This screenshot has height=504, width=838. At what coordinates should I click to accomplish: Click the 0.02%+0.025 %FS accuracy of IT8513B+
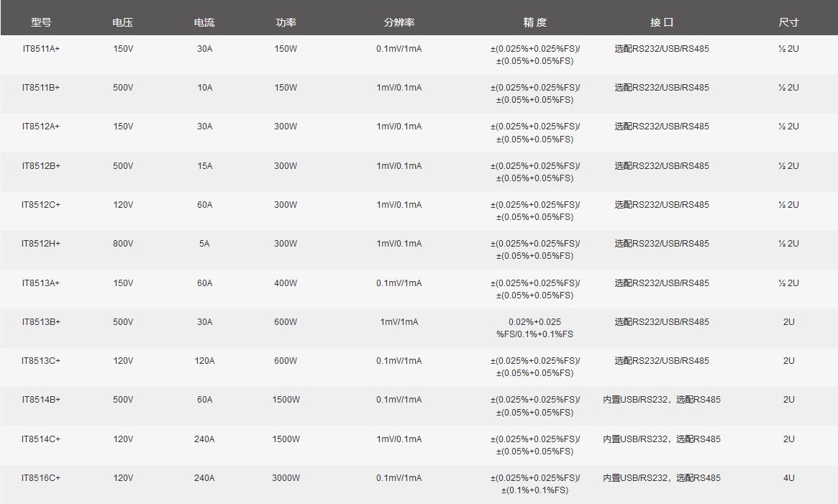[535, 328]
